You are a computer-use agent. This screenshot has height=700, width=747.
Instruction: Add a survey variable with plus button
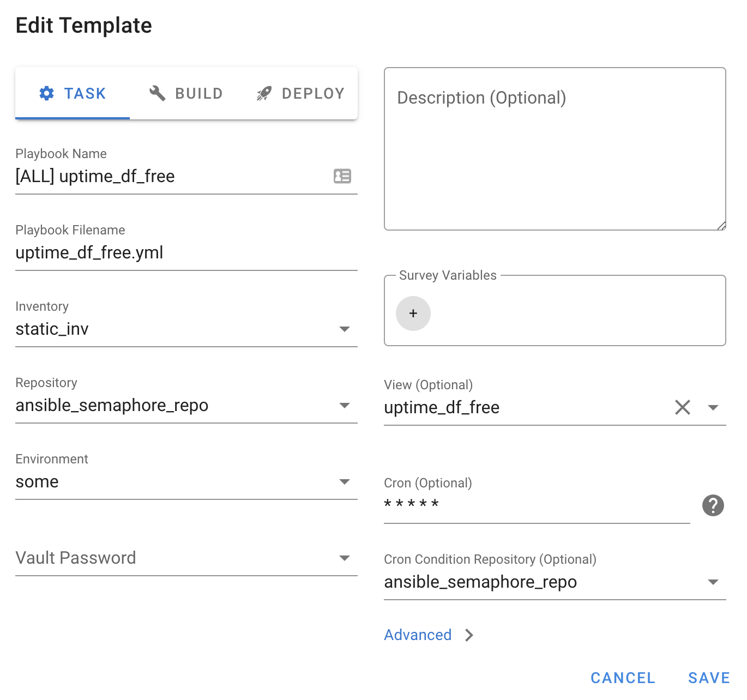[413, 313]
